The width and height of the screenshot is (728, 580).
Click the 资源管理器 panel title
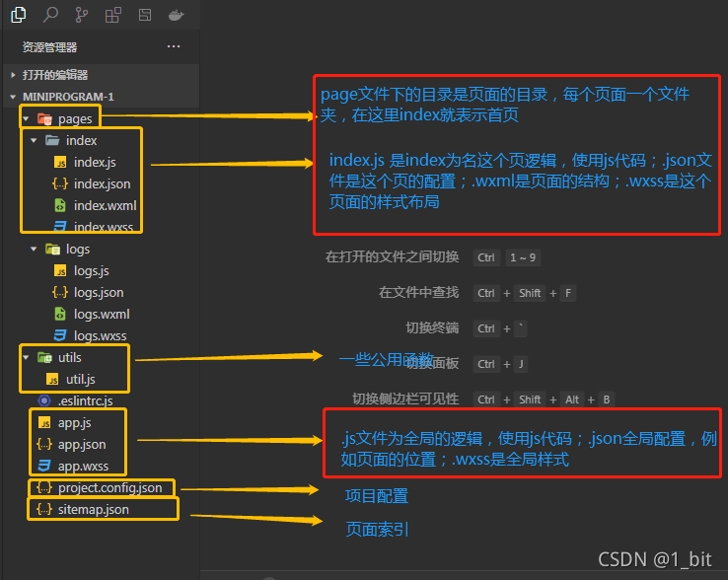(49, 47)
